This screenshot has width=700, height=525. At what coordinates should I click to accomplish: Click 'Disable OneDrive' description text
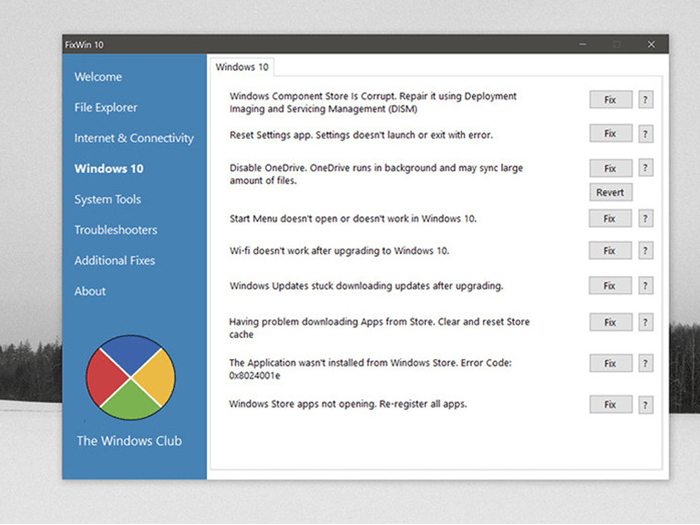[x=376, y=174]
